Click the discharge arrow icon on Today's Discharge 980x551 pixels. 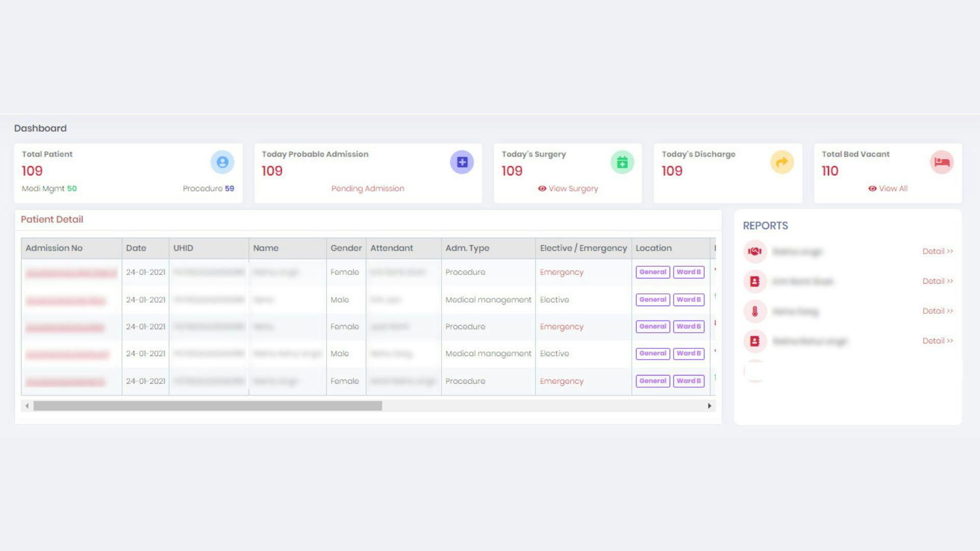click(x=782, y=162)
